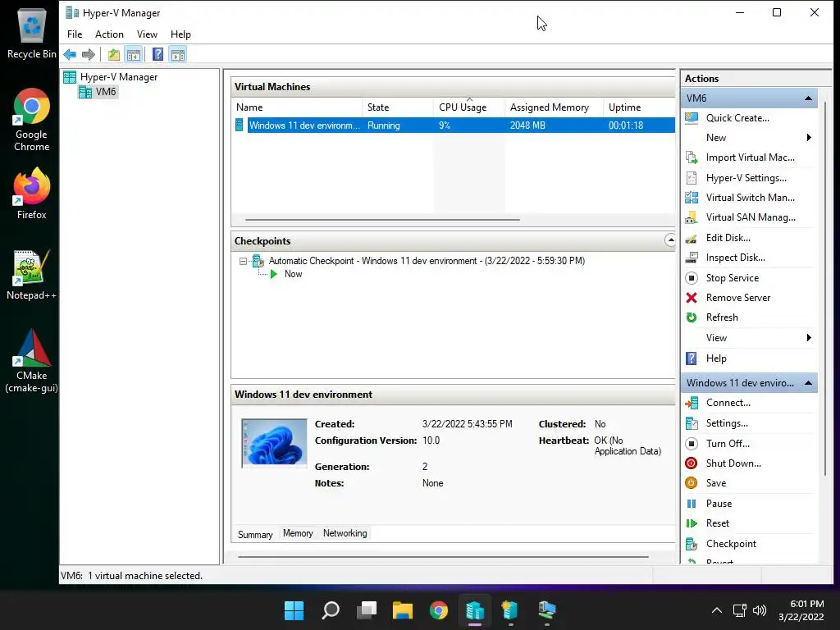Show hidden system tray icons
The width and height of the screenshot is (840, 630).
tap(716, 610)
